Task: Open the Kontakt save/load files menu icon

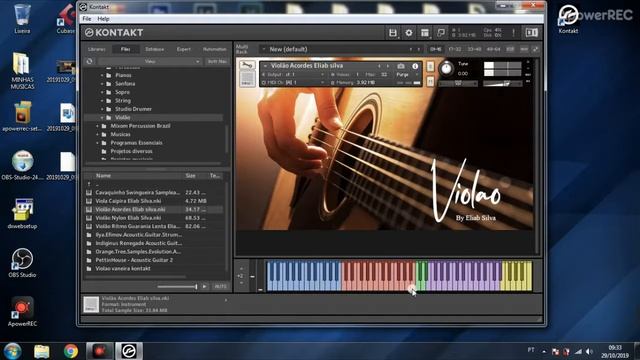Action: point(393,33)
